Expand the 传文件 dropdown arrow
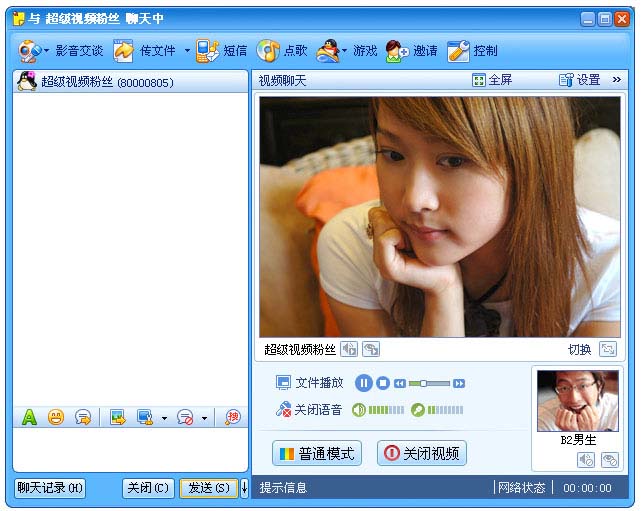The width and height of the screenshot is (641, 511). (187, 51)
